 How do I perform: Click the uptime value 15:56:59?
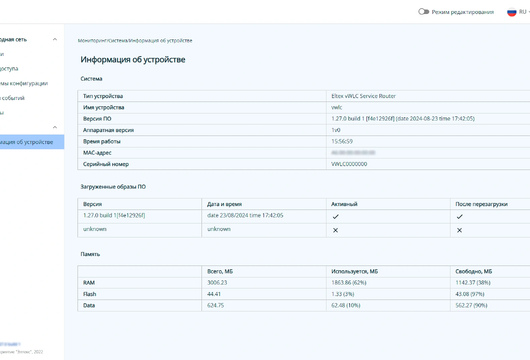[342, 141]
